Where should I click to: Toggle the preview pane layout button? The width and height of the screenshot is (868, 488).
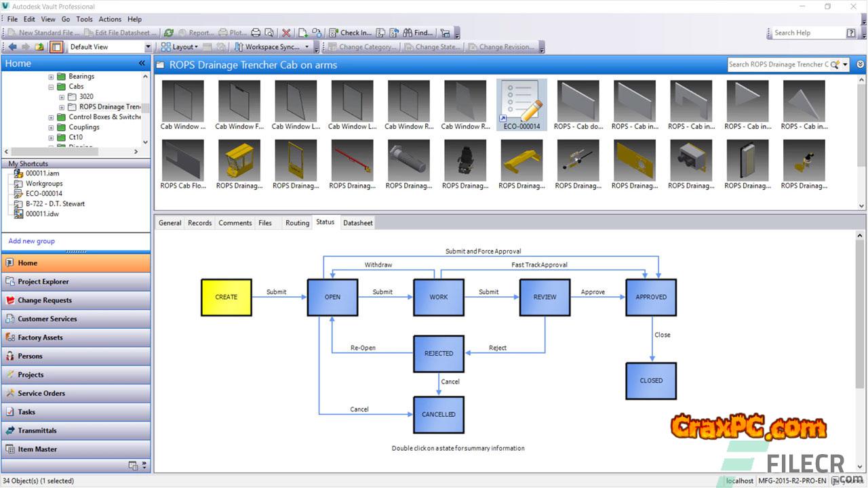[x=56, y=47]
